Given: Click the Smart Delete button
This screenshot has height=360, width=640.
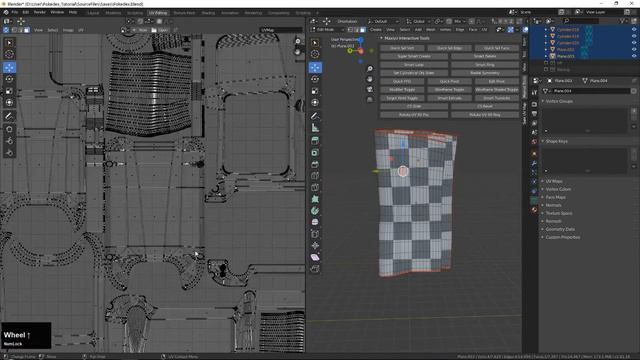Looking at the screenshot, I should pyautogui.click(x=485, y=56).
